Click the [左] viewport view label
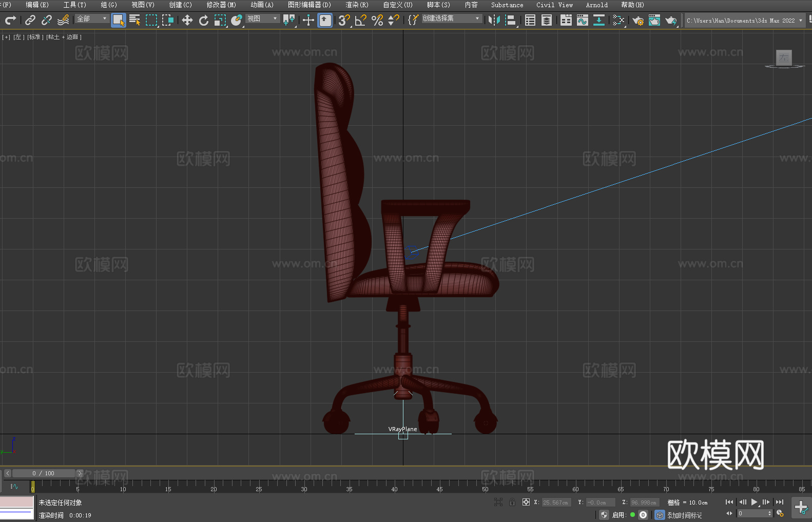 coord(18,37)
